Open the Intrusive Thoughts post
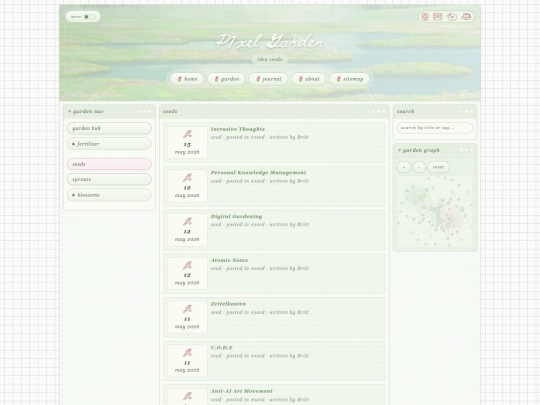540x405 pixels. pos(238,129)
